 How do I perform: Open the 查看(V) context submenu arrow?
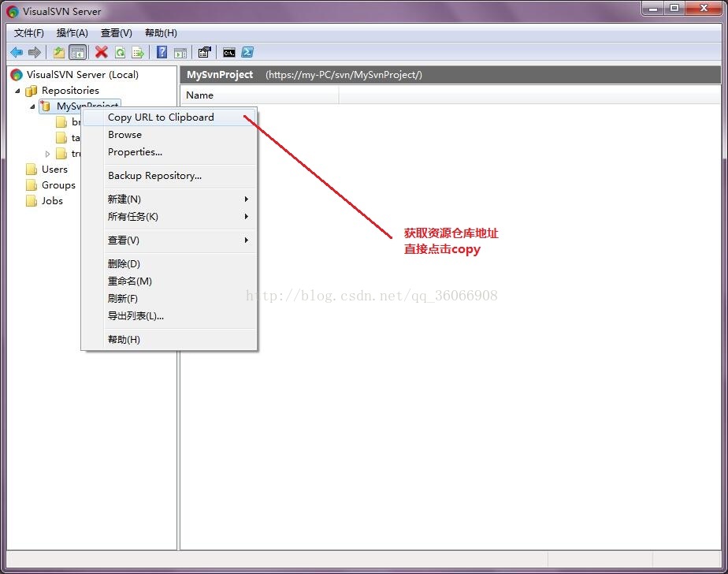click(247, 240)
